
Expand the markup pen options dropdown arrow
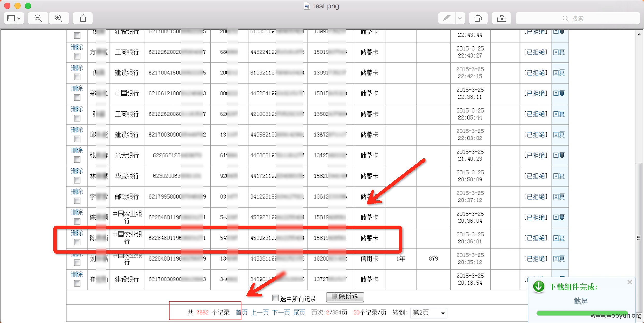(x=460, y=18)
